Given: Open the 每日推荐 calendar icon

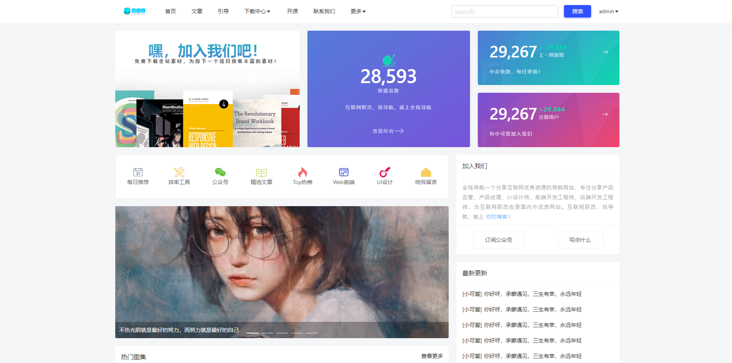Looking at the screenshot, I should [138, 172].
